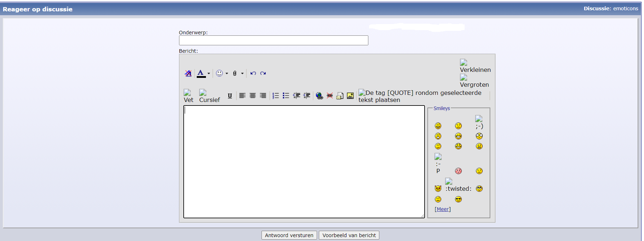Insert the sunglasses cool smiley

pos(459,199)
